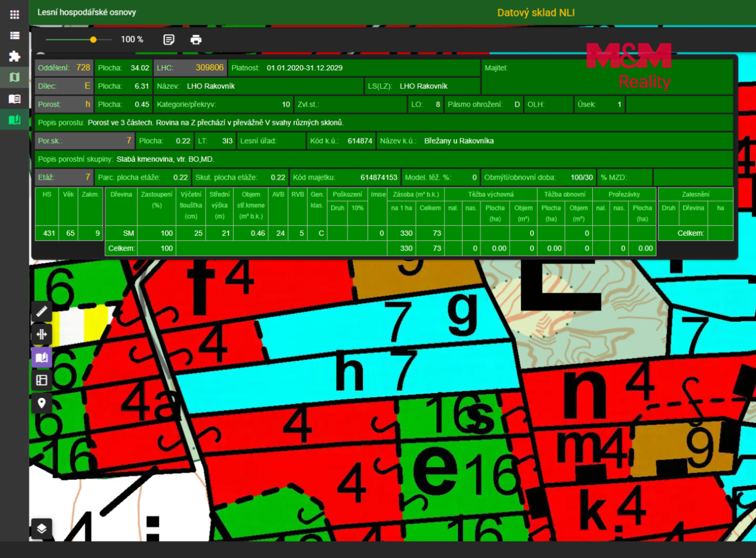Toggle the purple forest book map tool
This screenshot has height=558, width=756.
click(42, 357)
